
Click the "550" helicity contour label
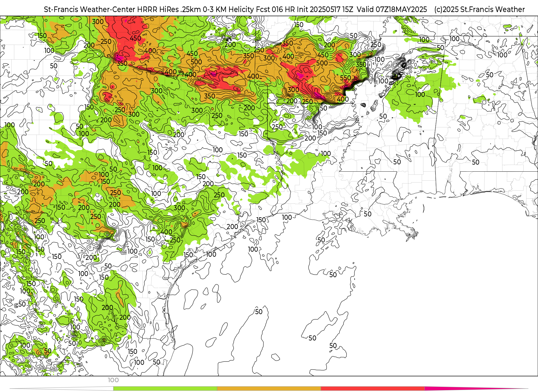(x=345, y=78)
